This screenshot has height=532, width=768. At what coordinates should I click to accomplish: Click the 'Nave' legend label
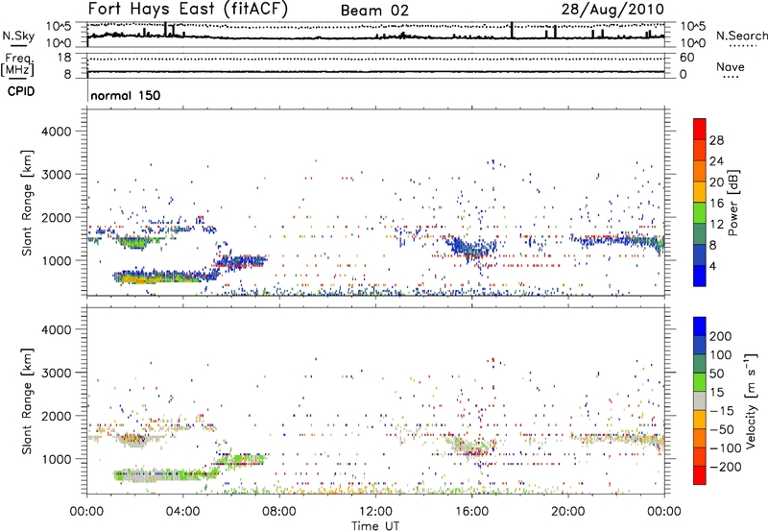pyautogui.click(x=731, y=66)
